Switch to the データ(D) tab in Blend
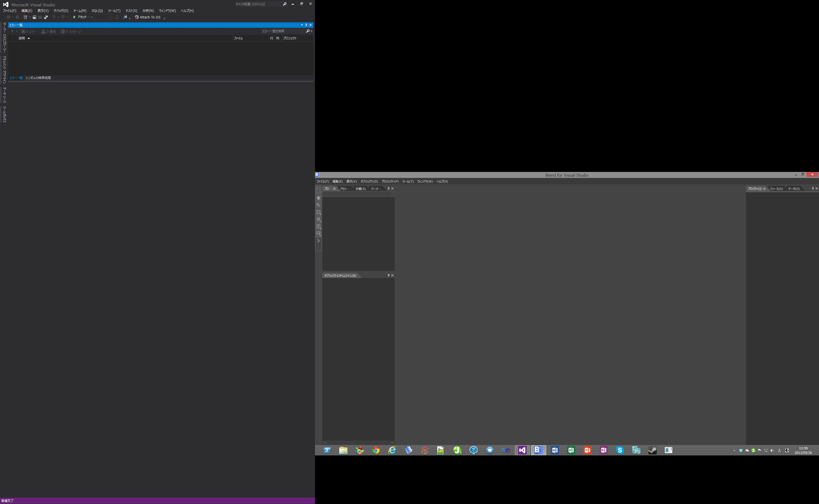 (x=794, y=189)
